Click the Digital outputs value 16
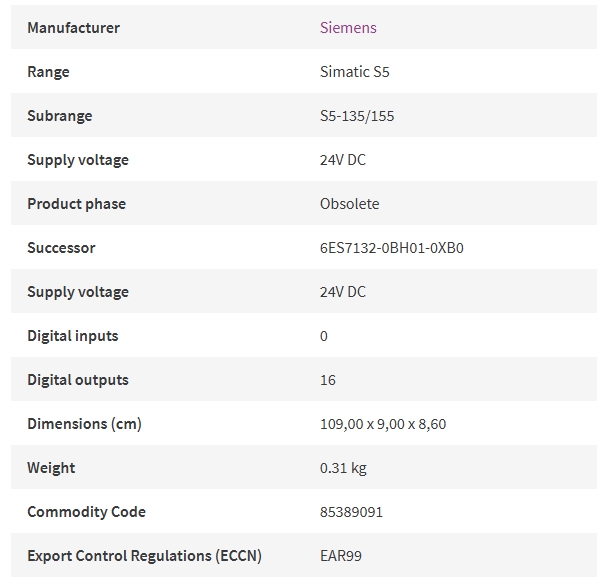The image size is (609, 581). pyautogui.click(x=327, y=380)
